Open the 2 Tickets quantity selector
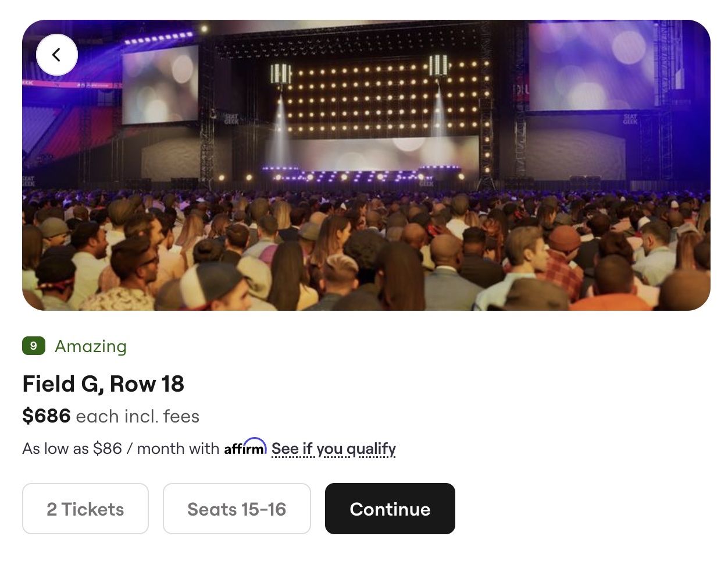The height and width of the screenshot is (561, 728). click(x=85, y=509)
